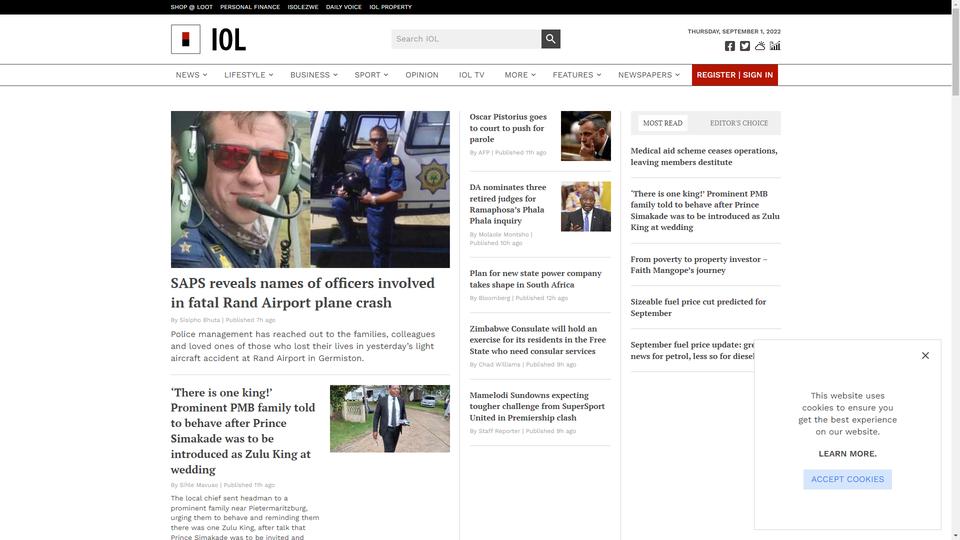Close the cookie notice popup
The height and width of the screenshot is (540, 960).
925,356
